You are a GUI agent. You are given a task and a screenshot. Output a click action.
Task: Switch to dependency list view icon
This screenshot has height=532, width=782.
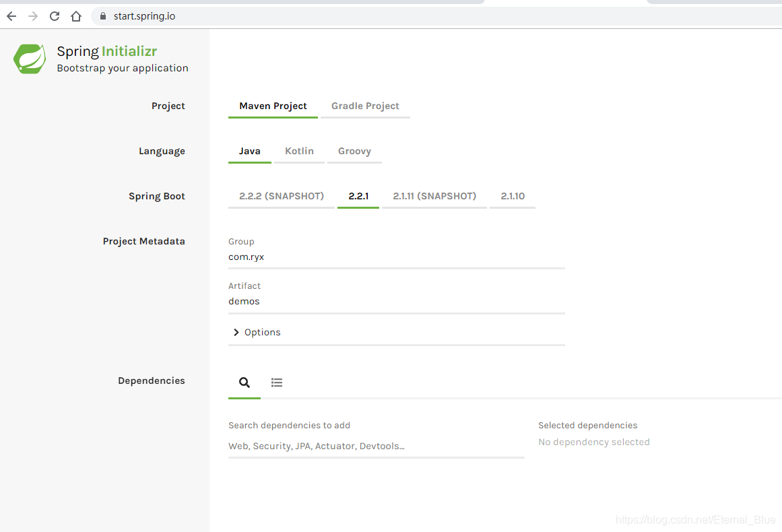pos(277,383)
